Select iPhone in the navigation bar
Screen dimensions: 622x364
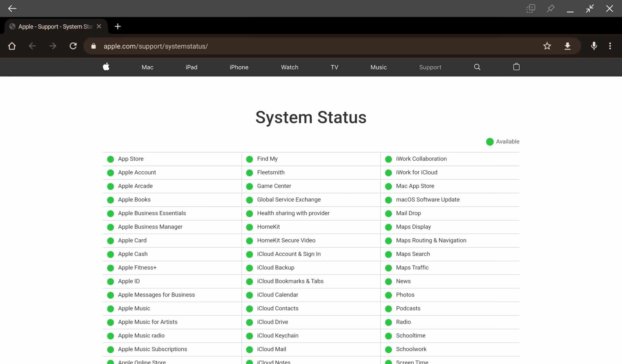click(x=239, y=67)
